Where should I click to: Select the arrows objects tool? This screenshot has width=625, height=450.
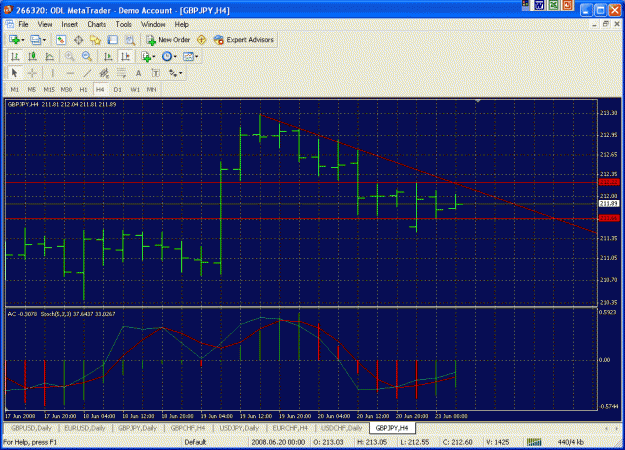pyautogui.click(x=173, y=73)
